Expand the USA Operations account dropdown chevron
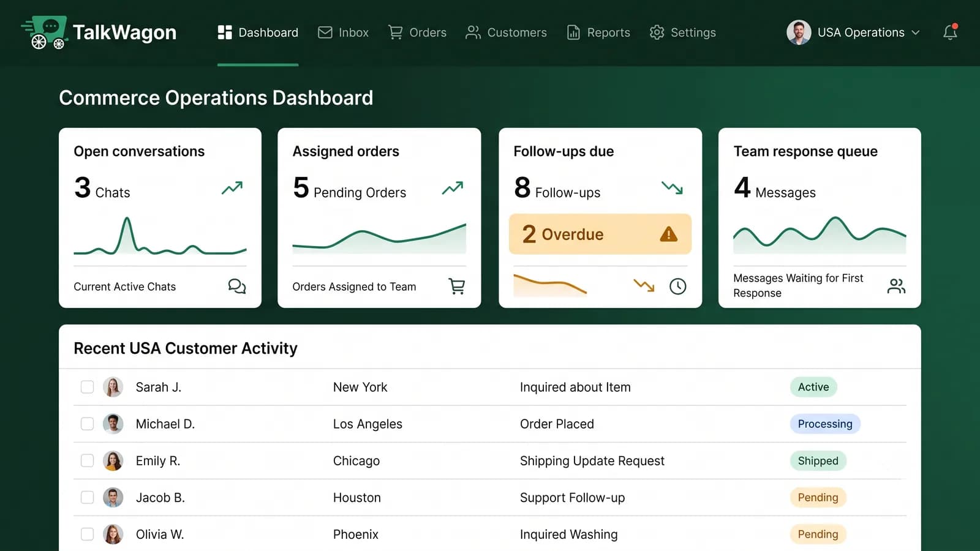The width and height of the screenshot is (980, 551). pyautogui.click(x=916, y=32)
